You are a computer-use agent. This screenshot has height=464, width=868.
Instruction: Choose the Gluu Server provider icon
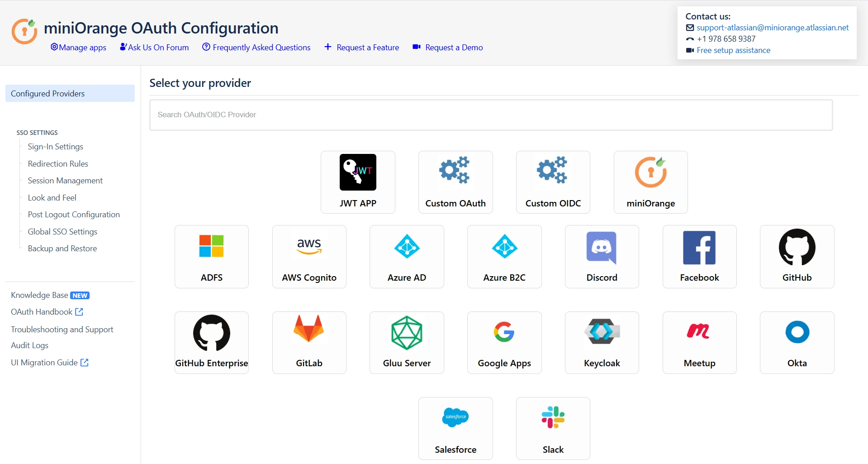407,333
